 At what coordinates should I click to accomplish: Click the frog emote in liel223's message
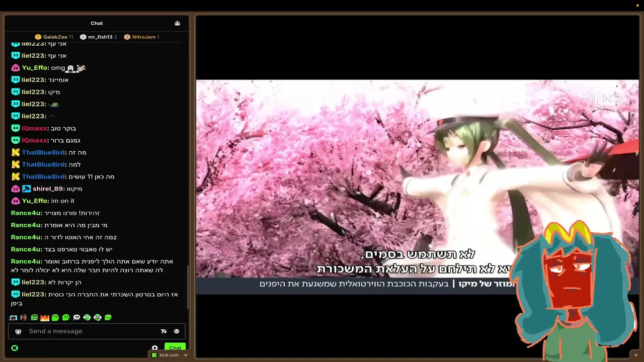click(x=54, y=104)
